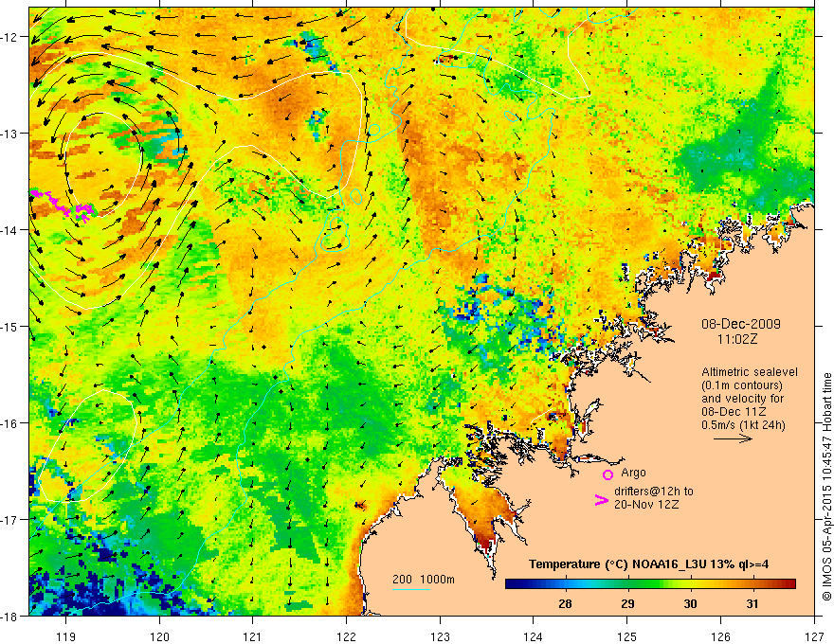Click latitude axis label -13

9,134
